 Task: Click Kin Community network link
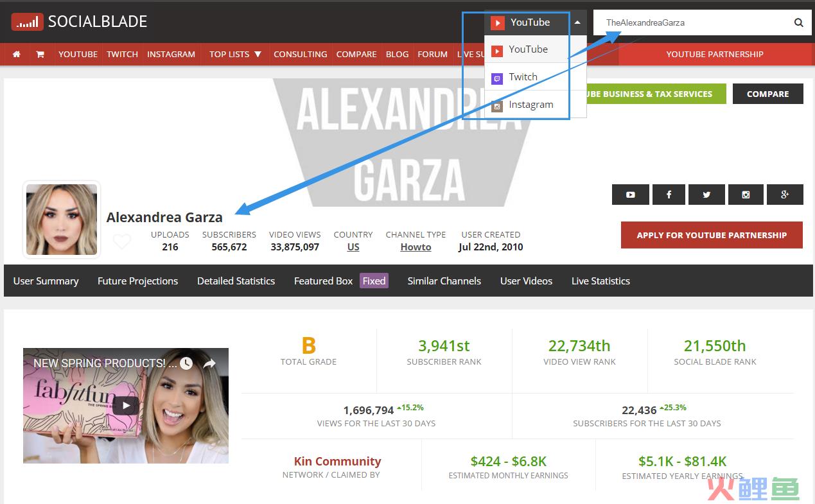point(337,461)
